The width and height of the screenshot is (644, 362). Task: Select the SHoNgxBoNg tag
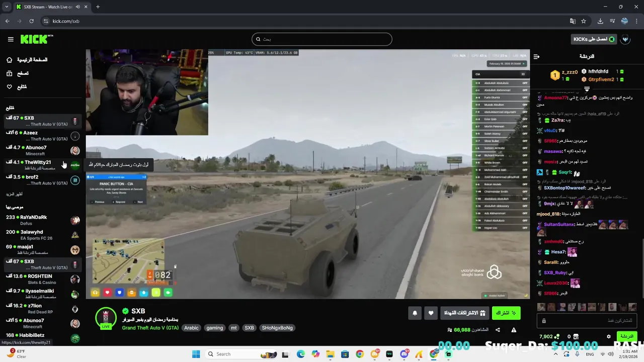tap(277, 328)
